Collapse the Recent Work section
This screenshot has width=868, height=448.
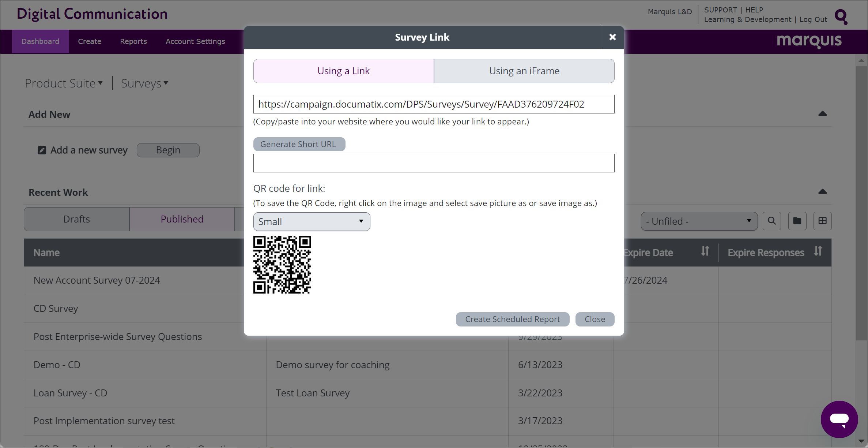[822, 192]
